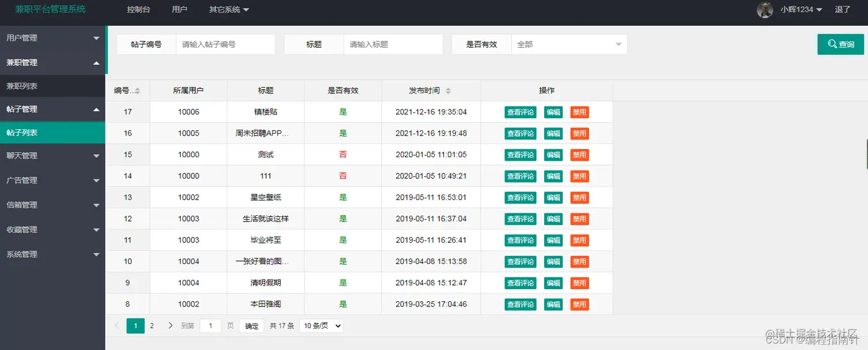Click 退了 logout link
This screenshot has height=350, width=868.
(843, 10)
